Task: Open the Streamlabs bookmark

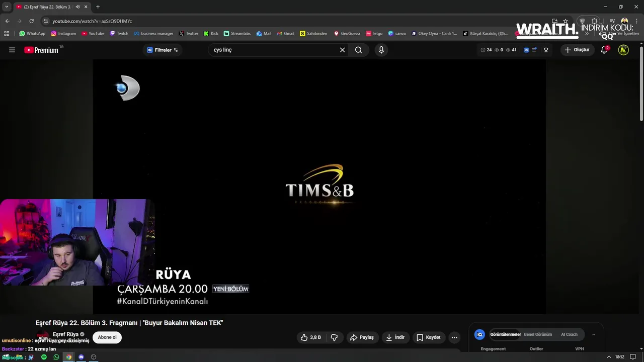Action: [237, 34]
